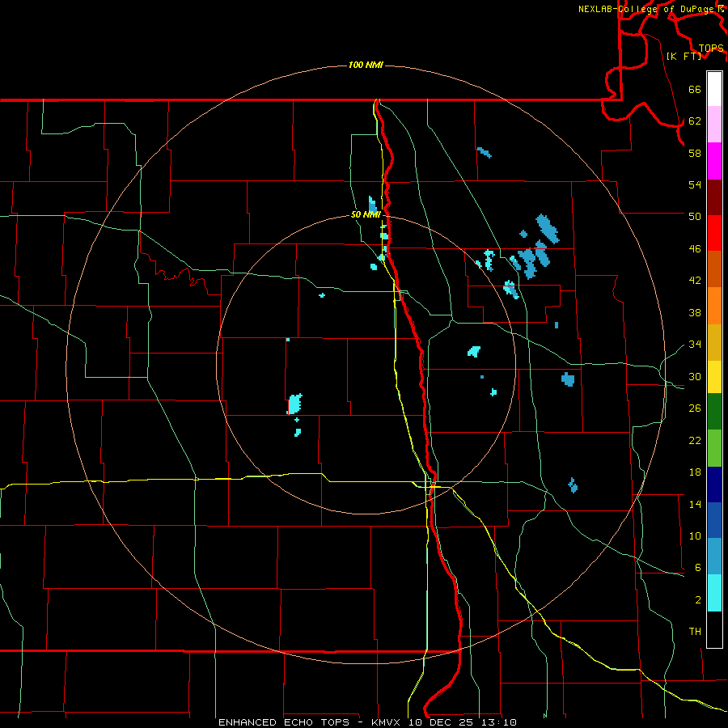The height and width of the screenshot is (728, 728).
Task: Click the light pink legend swatch
Action: 714,124
